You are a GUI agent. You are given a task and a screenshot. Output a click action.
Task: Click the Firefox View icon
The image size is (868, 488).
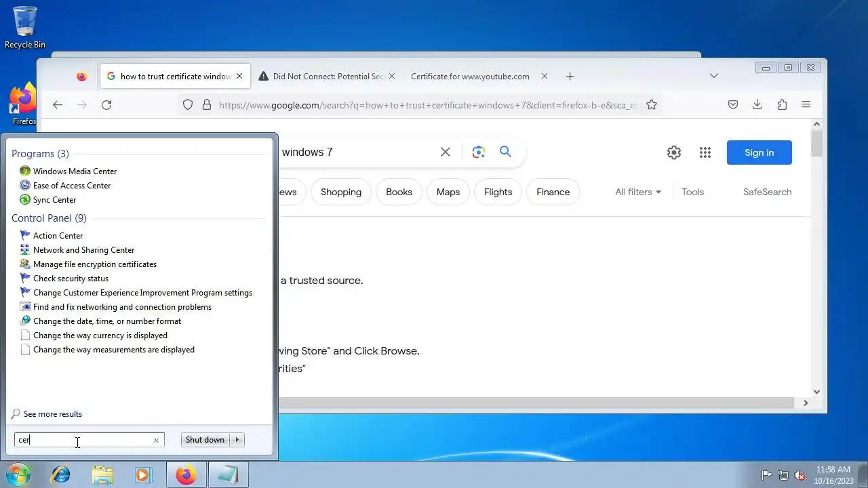click(81, 77)
